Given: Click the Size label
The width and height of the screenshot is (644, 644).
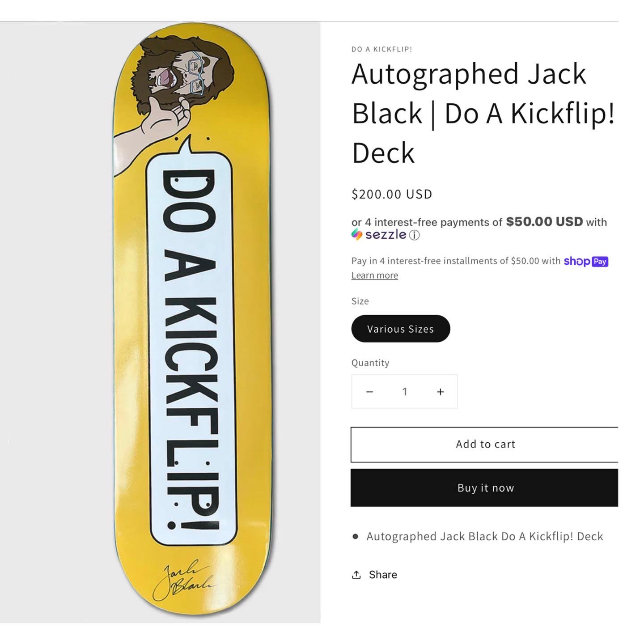Looking at the screenshot, I should coord(360,301).
